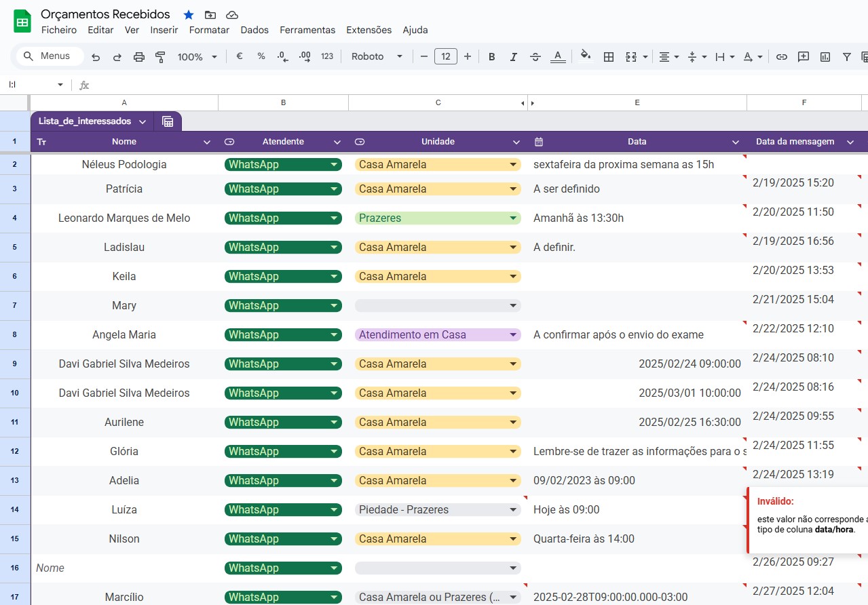
Task: Select row header 9
Action: (15, 364)
